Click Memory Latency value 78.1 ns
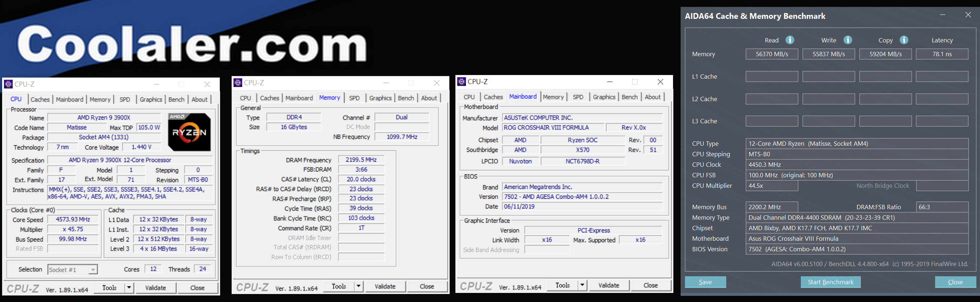The height and width of the screenshot is (302, 980). [942, 54]
